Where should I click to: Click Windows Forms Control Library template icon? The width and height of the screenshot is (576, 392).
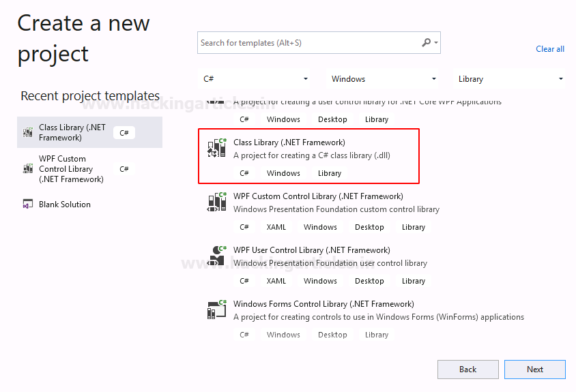pyautogui.click(x=217, y=310)
